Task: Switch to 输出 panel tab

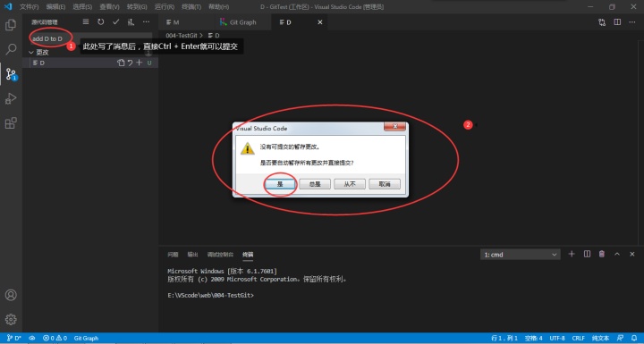Action: [192, 255]
